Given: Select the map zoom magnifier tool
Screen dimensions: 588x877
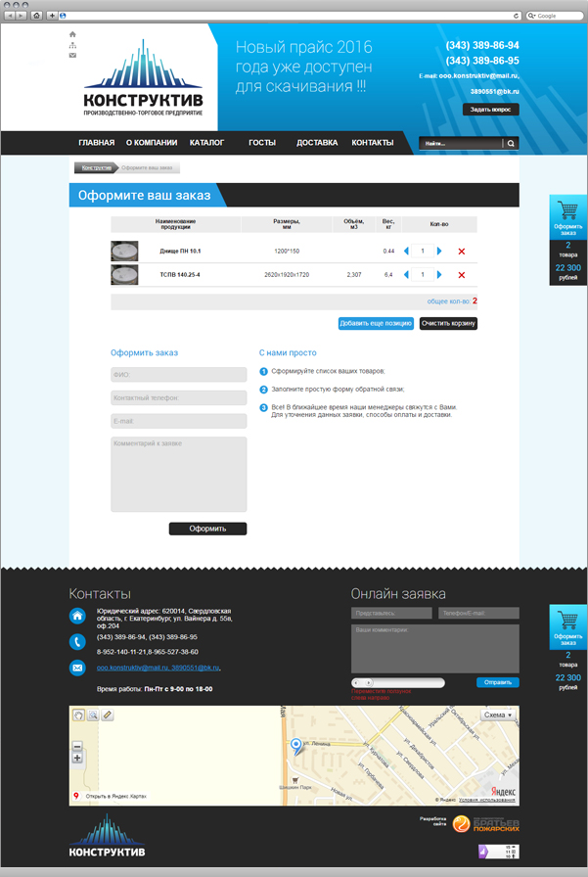Looking at the screenshot, I should tap(93, 715).
